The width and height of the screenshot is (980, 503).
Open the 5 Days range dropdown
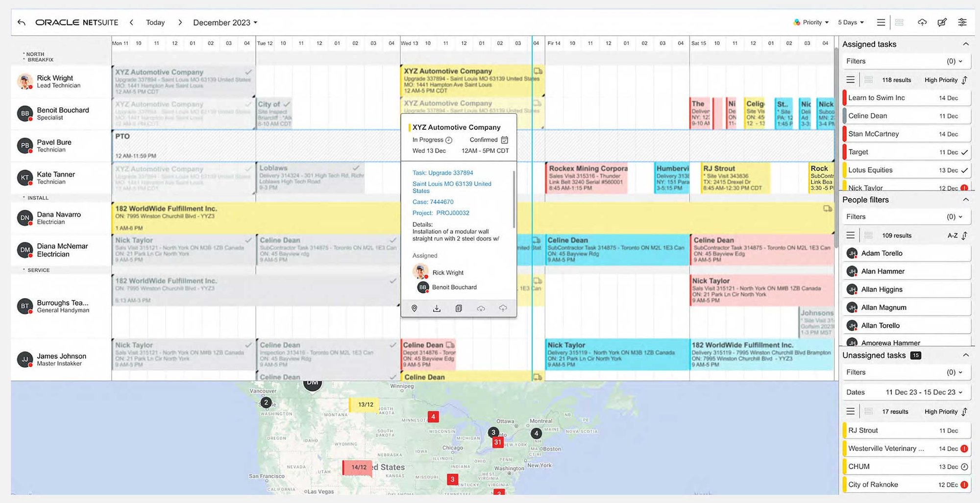tap(851, 23)
